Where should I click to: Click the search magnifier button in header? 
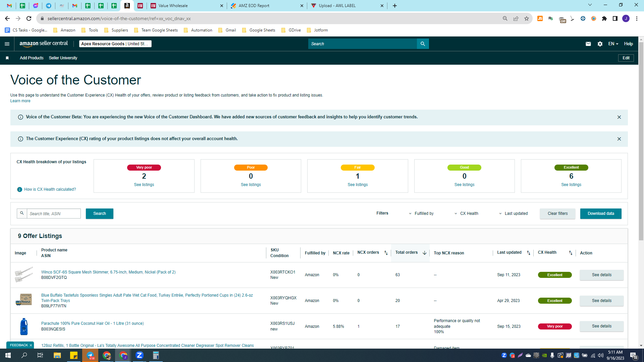click(x=423, y=44)
